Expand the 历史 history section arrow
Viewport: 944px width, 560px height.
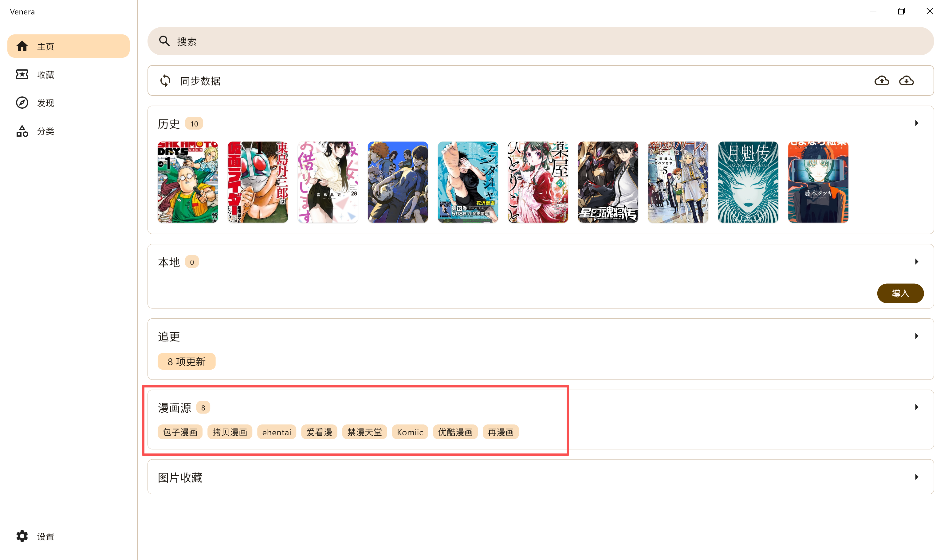point(917,123)
